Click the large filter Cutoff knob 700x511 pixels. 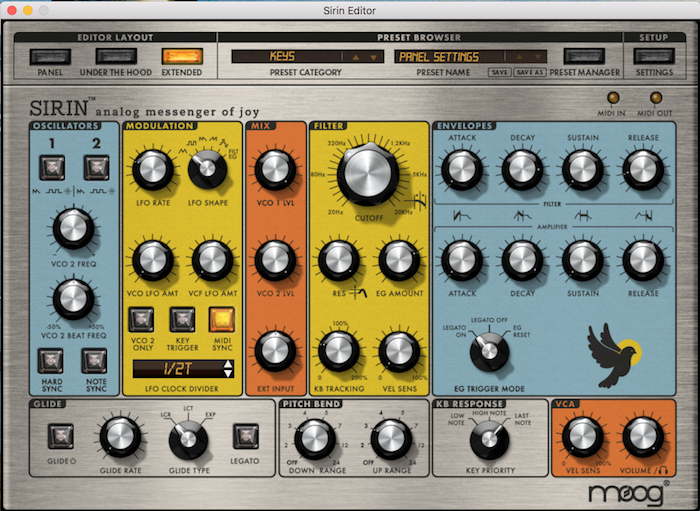pyautogui.click(x=368, y=174)
